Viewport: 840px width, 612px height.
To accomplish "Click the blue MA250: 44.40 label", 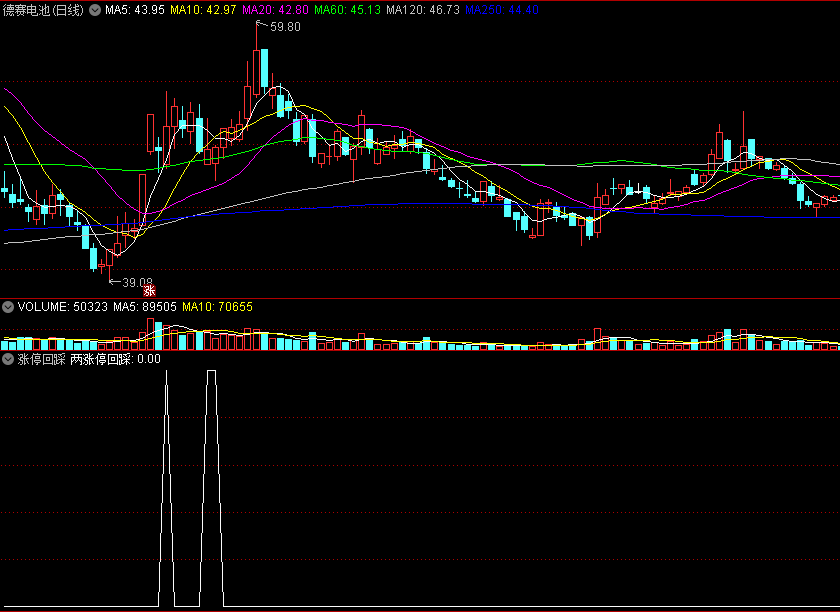I will pyautogui.click(x=502, y=10).
